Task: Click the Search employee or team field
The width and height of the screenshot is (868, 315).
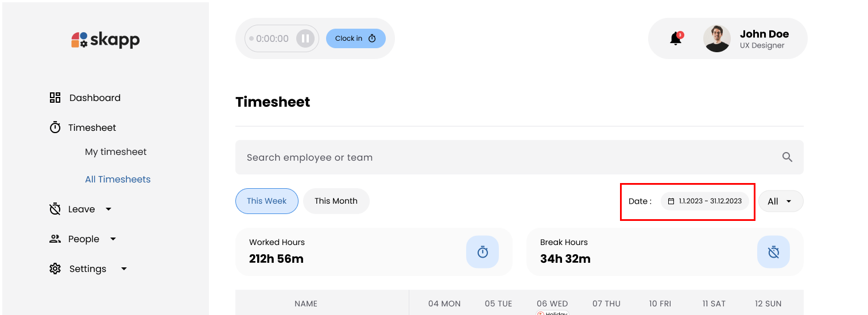Action: (520, 157)
